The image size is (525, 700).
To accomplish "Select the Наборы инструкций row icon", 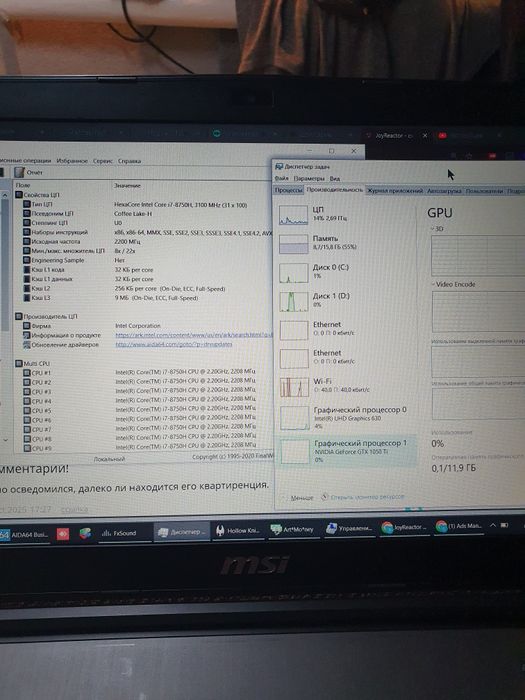I will [x=27, y=232].
